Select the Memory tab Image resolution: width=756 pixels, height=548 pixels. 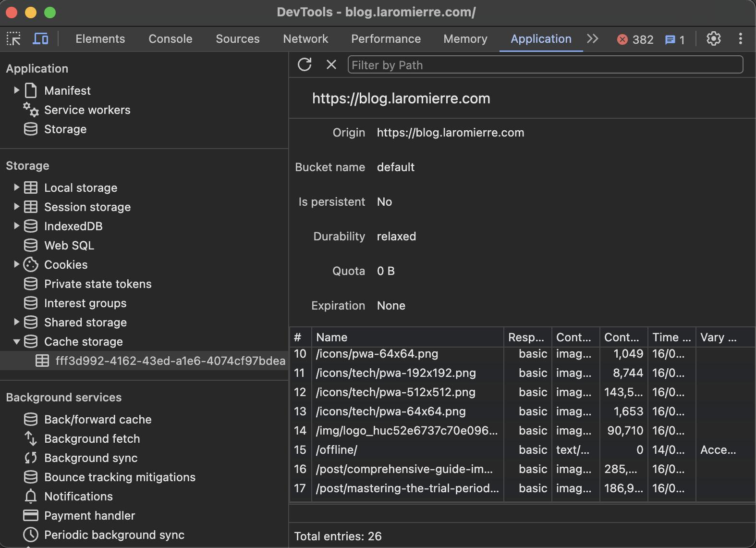pyautogui.click(x=465, y=39)
